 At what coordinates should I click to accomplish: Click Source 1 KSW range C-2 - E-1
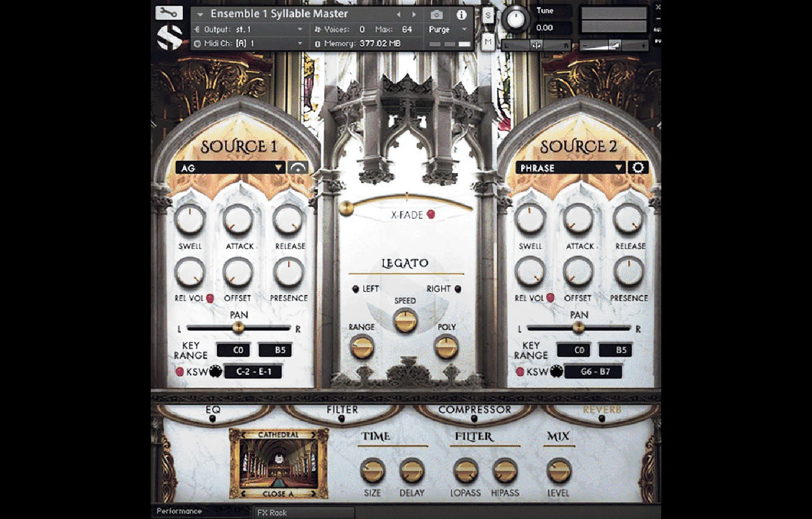click(253, 372)
